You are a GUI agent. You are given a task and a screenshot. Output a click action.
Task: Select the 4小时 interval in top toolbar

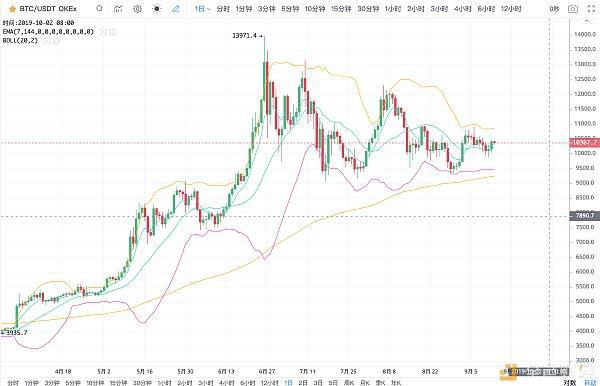[463, 8]
